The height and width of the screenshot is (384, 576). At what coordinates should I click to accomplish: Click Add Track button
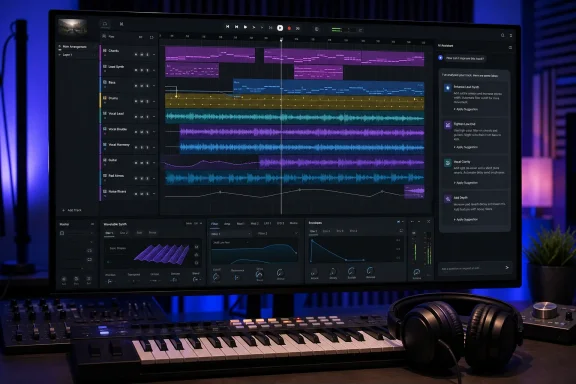coord(72,210)
